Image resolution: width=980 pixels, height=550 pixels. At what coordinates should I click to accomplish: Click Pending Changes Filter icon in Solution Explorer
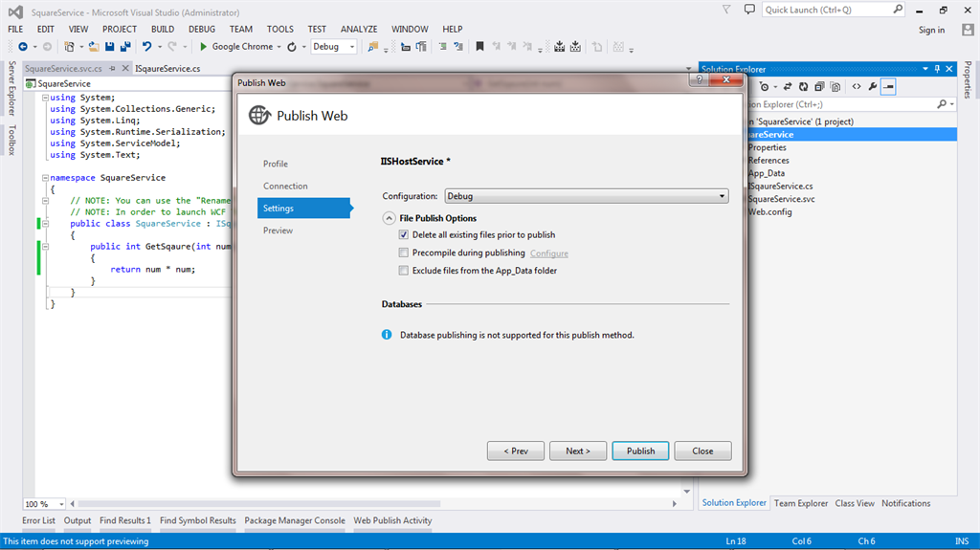765,87
